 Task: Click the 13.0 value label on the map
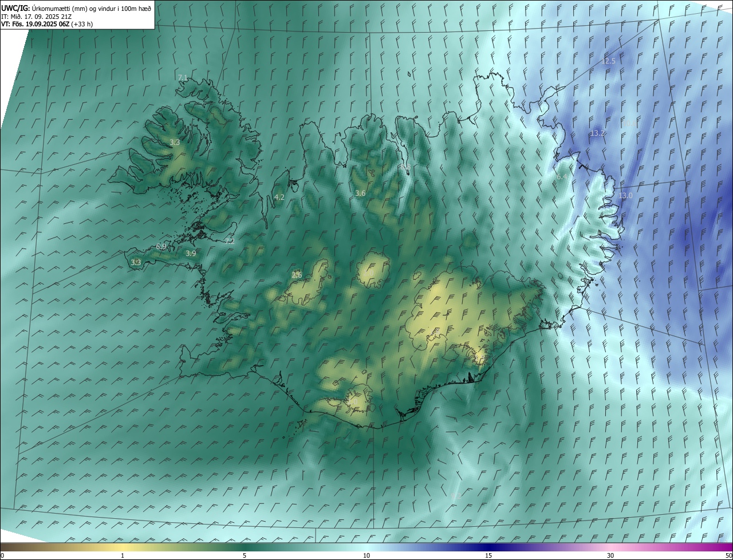point(625,195)
